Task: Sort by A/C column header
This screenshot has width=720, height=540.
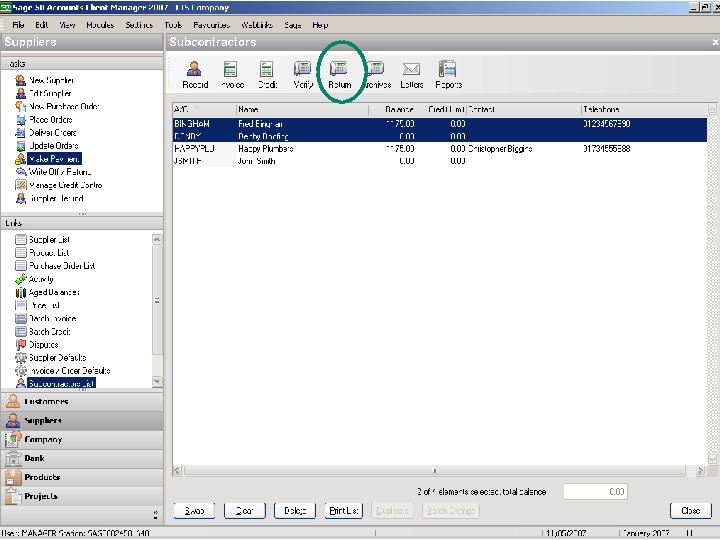Action: [204, 109]
